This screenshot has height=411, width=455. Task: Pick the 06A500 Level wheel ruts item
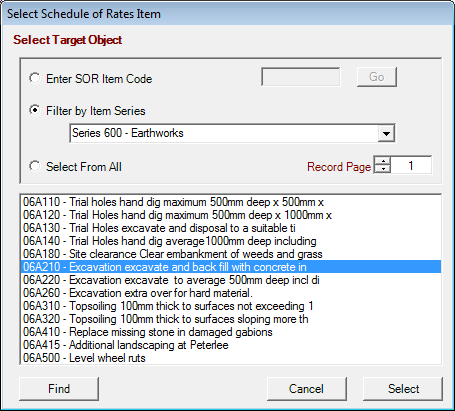coord(231,358)
